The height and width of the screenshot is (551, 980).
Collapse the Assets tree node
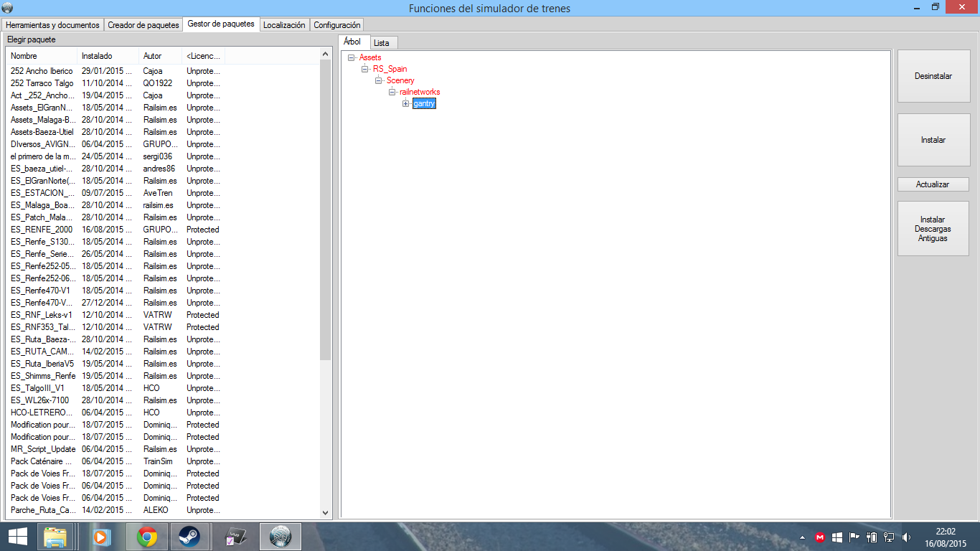point(351,57)
